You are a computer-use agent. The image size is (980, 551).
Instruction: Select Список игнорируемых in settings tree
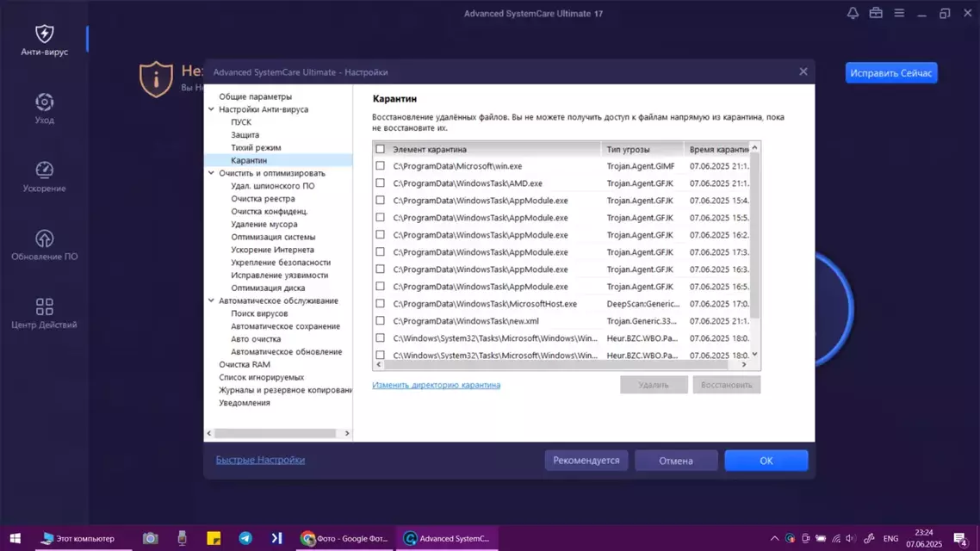[261, 377]
